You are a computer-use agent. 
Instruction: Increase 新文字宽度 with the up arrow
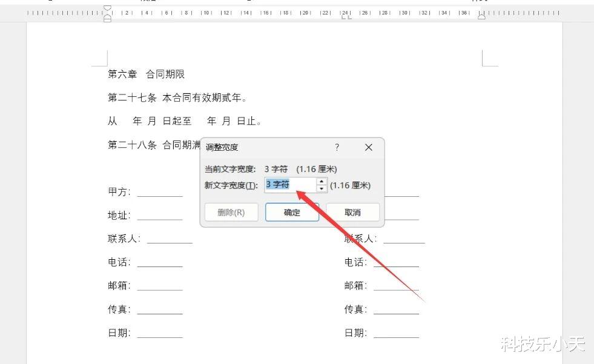[x=322, y=182]
